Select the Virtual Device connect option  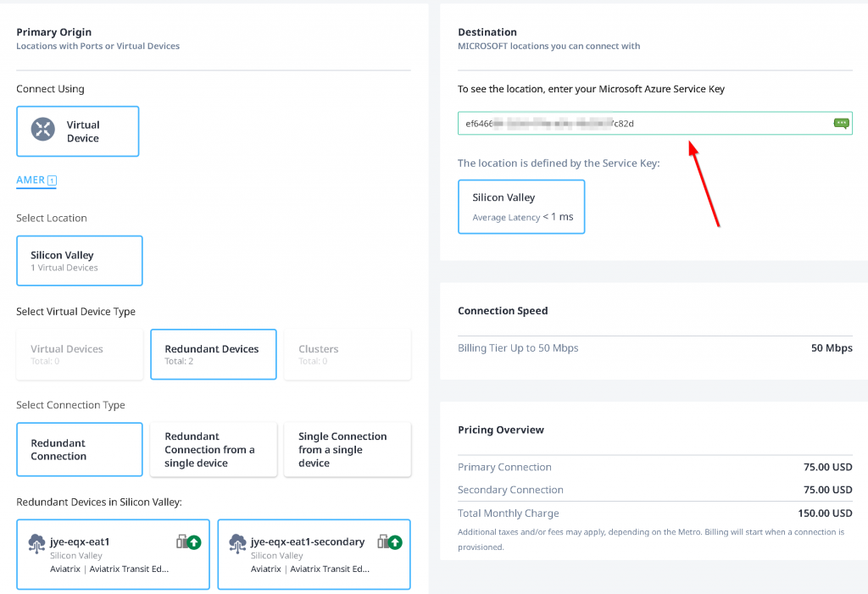(x=78, y=131)
